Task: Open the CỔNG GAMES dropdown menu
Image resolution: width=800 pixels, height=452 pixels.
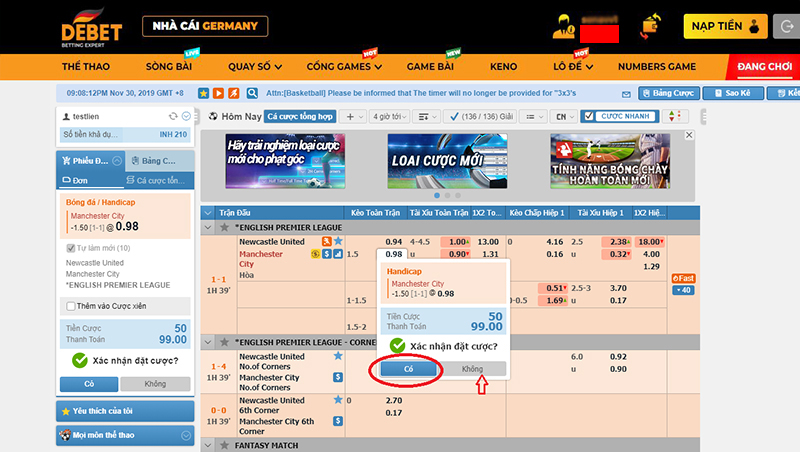Action: [x=344, y=67]
